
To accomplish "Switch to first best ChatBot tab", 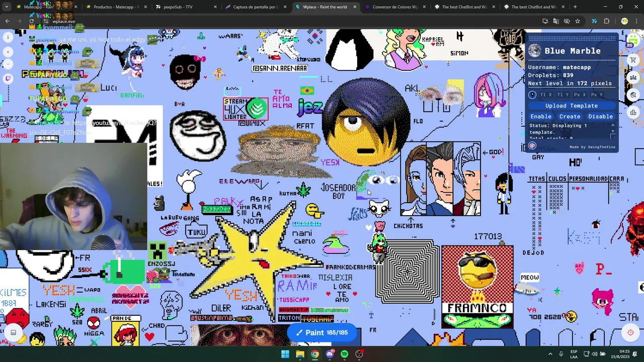I will coord(464,7).
